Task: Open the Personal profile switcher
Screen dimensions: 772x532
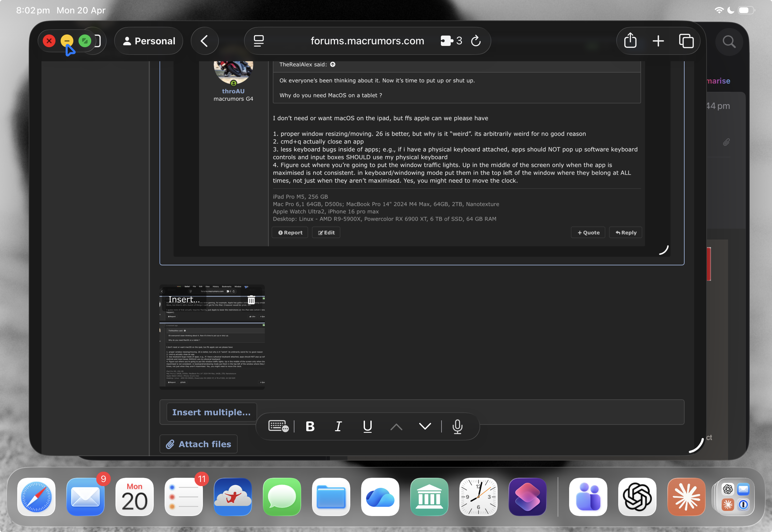Action: tap(149, 41)
